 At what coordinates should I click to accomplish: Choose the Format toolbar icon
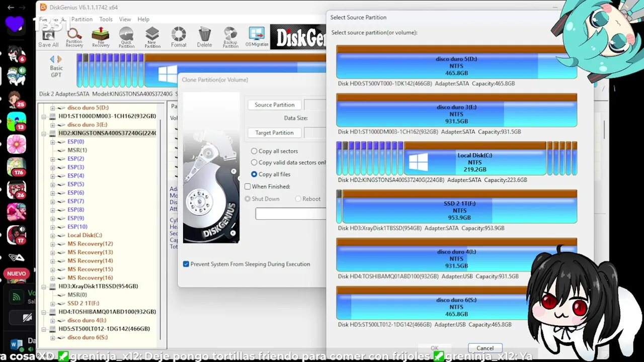coord(179,37)
